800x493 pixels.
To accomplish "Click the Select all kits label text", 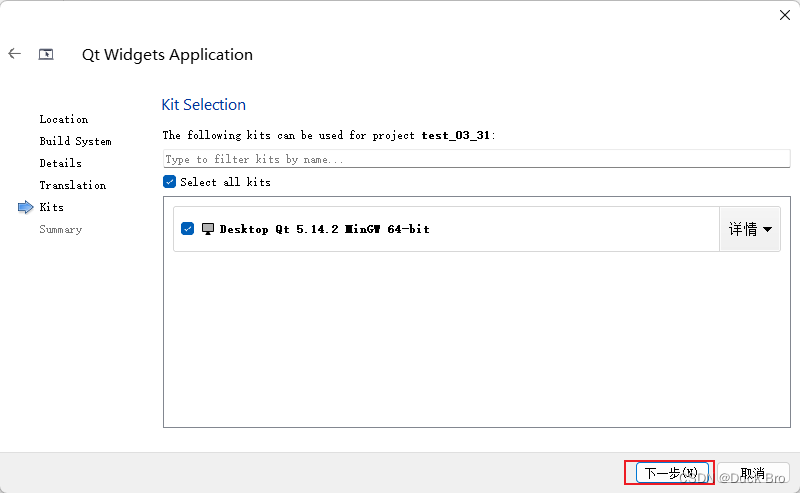I will (226, 182).
